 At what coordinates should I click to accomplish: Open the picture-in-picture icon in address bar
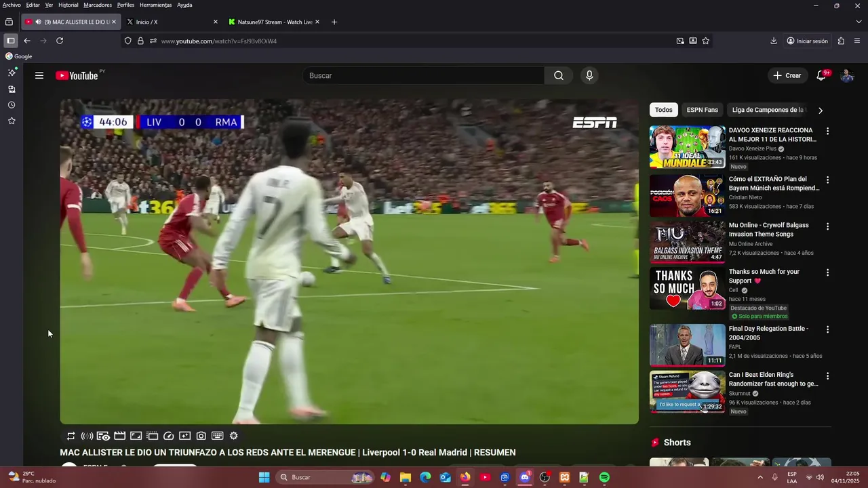tap(680, 41)
